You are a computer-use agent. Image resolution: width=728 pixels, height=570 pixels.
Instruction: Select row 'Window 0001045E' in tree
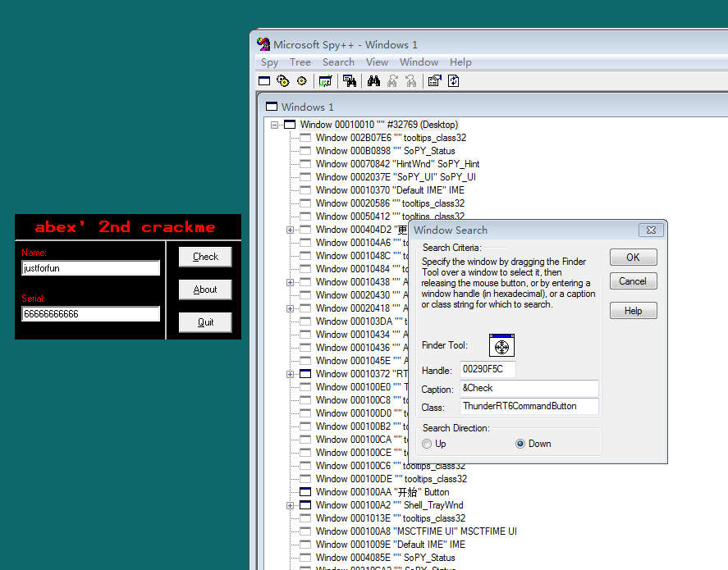tap(362, 361)
